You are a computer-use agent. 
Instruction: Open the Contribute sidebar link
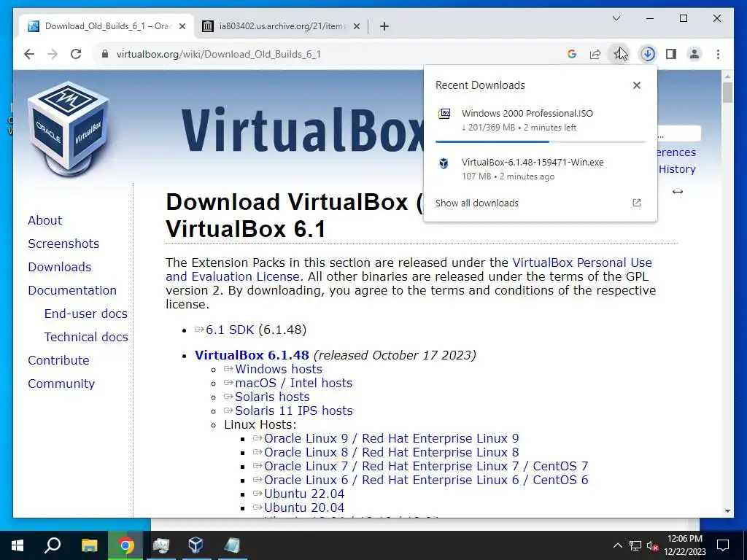pyautogui.click(x=58, y=360)
